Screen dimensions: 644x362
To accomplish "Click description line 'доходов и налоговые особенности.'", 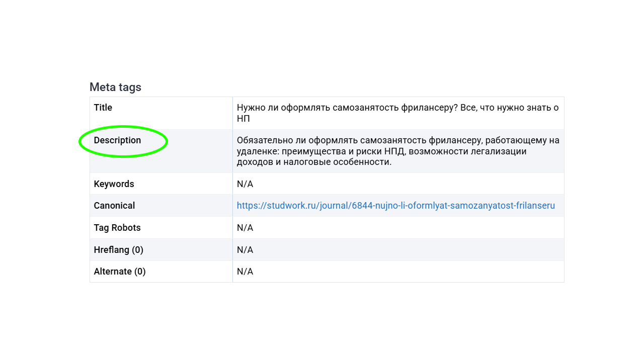I will click(314, 162).
